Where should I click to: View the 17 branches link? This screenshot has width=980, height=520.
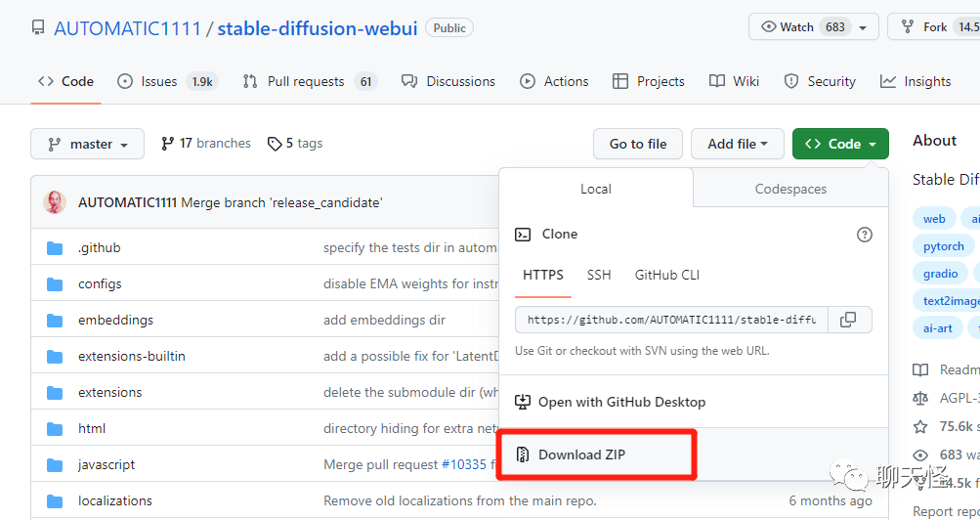point(205,143)
